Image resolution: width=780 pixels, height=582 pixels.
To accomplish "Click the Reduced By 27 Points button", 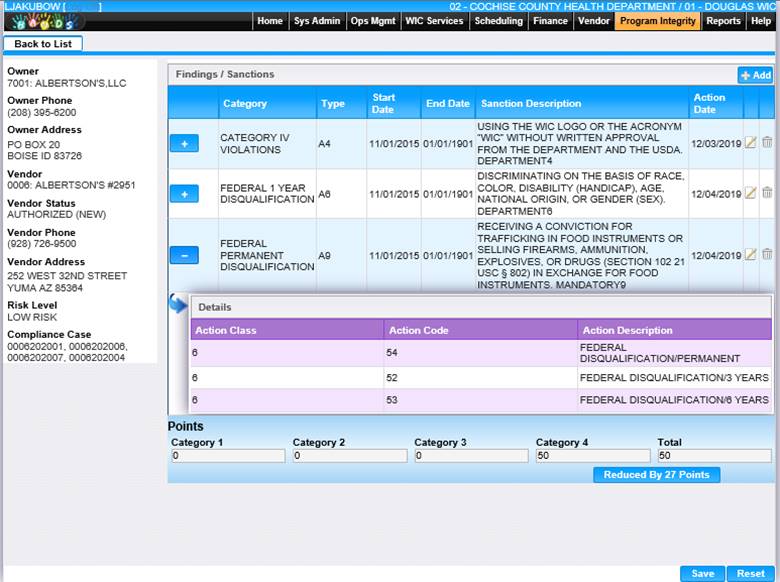I will click(x=656, y=475).
